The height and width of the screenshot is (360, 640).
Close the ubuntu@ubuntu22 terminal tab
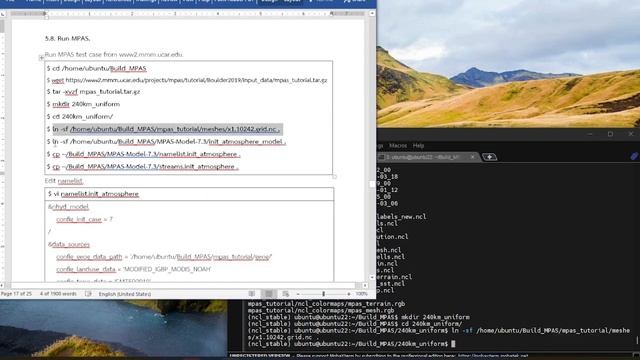473,157
